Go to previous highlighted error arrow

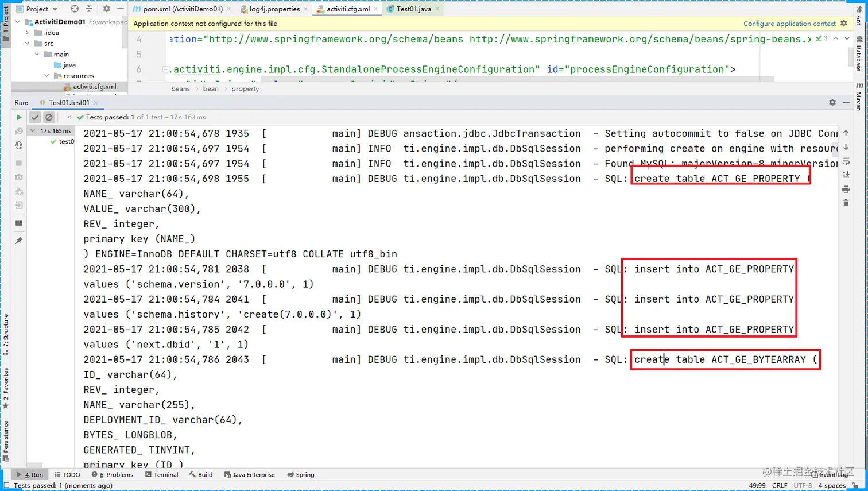(836, 38)
